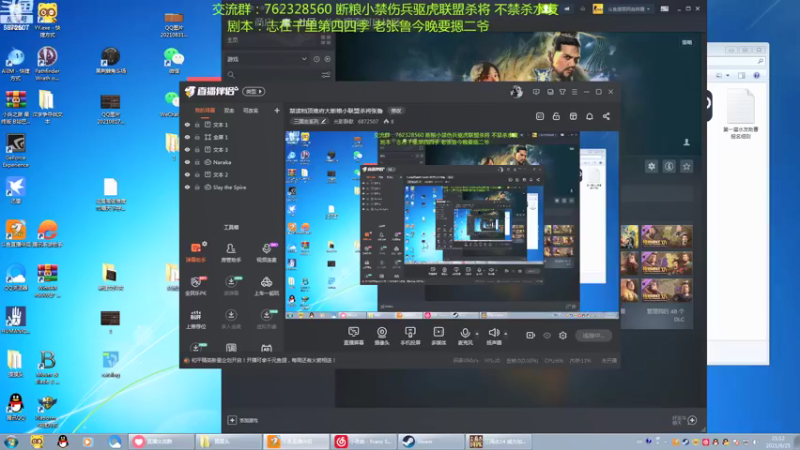Switch to 我的场景 tab

pos(205,110)
